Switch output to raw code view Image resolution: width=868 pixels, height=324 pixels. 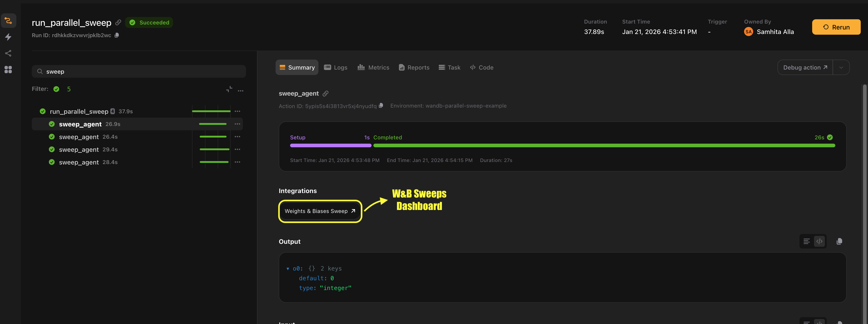pos(819,242)
